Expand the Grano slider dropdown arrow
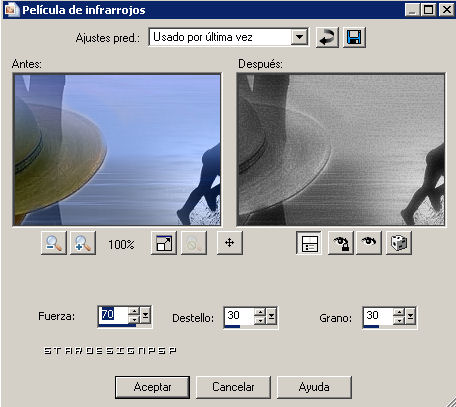 coord(411,316)
